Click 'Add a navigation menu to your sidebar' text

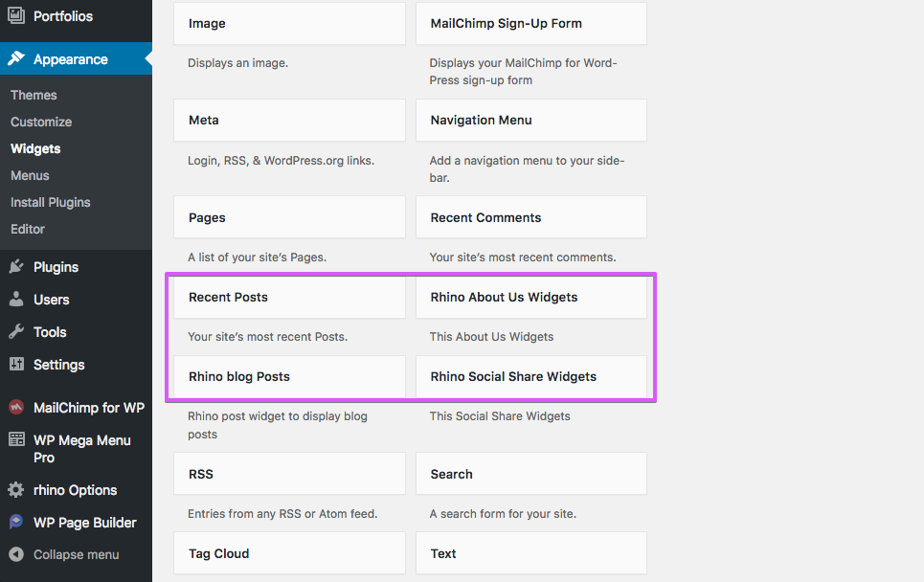(527, 169)
